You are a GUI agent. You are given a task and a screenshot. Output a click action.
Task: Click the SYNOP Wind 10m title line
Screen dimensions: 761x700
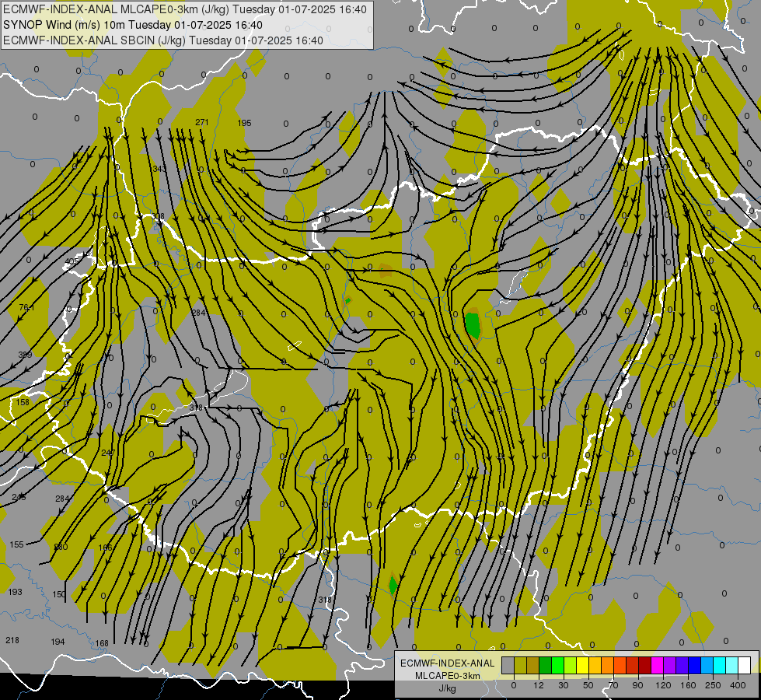[x=133, y=25]
